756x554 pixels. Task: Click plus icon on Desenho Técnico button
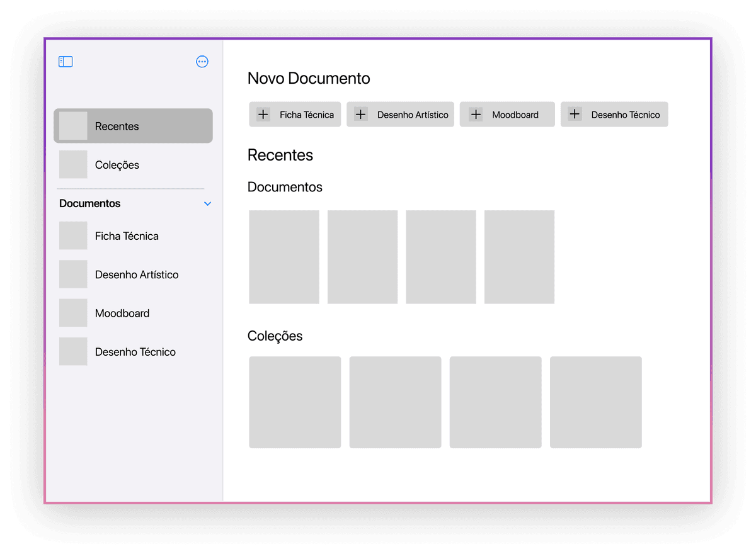(x=575, y=115)
